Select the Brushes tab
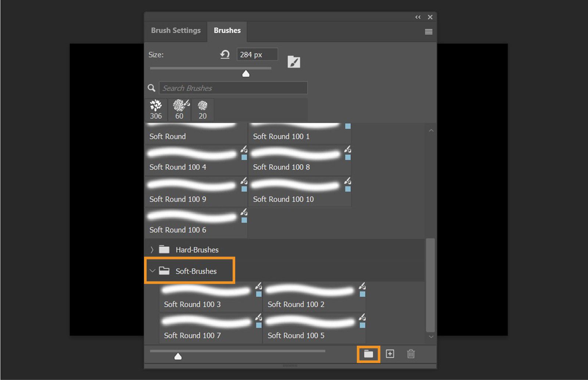Screen dimensions: 588x380 click(x=227, y=31)
